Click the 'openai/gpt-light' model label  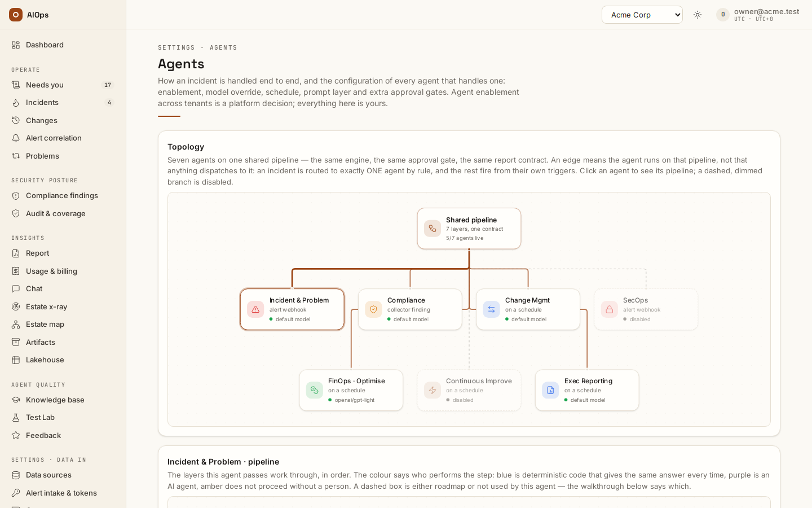click(355, 400)
